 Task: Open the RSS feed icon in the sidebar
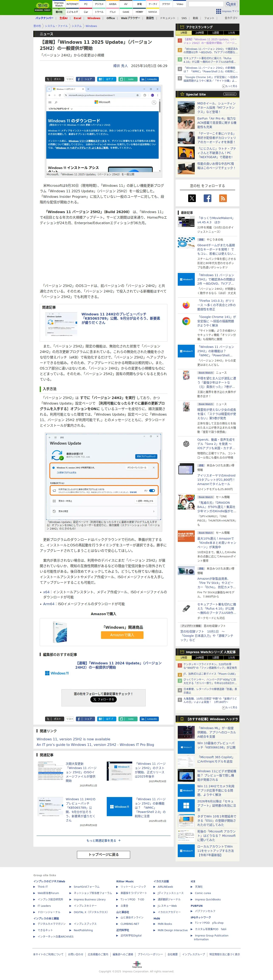click(x=223, y=198)
